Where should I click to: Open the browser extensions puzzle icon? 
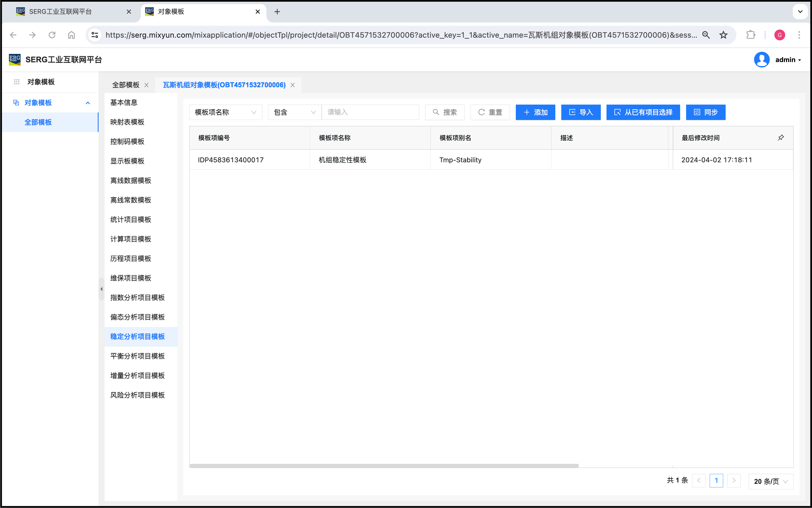point(751,35)
